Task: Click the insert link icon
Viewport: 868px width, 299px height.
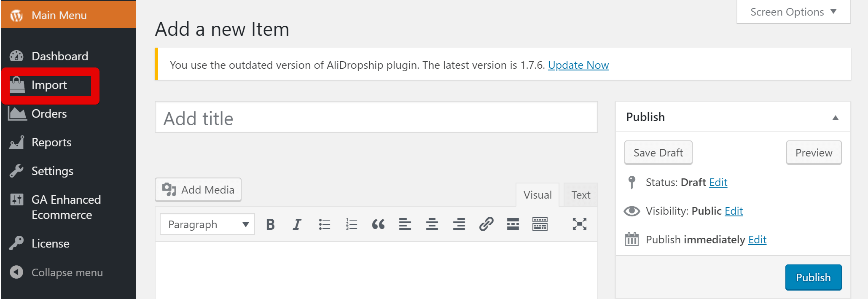Action: coord(486,224)
